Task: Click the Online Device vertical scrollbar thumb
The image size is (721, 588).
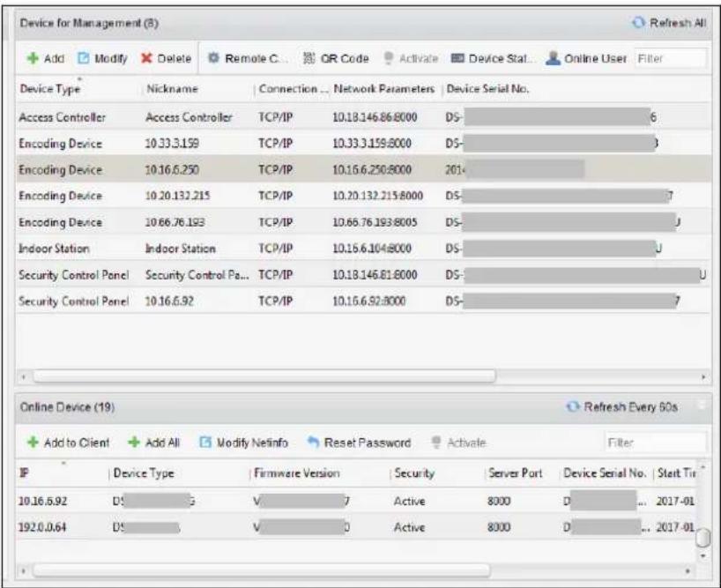Action: tap(703, 538)
